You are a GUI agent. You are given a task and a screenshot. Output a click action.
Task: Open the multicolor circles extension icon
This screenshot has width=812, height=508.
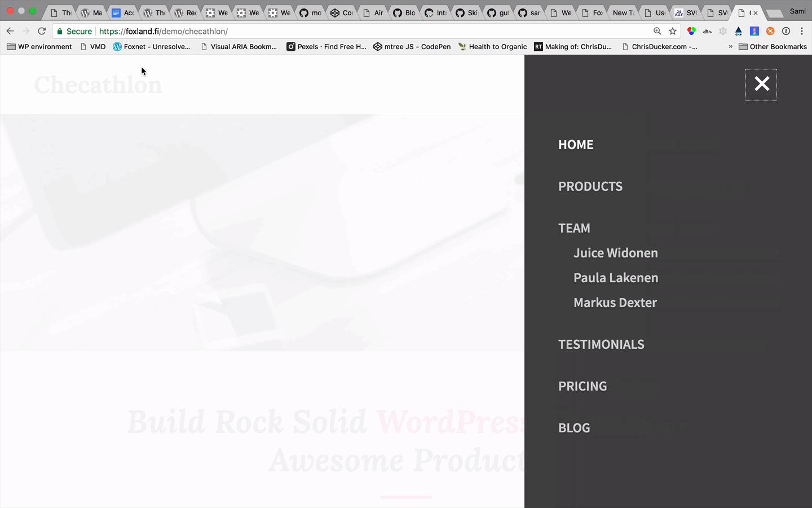(691, 31)
